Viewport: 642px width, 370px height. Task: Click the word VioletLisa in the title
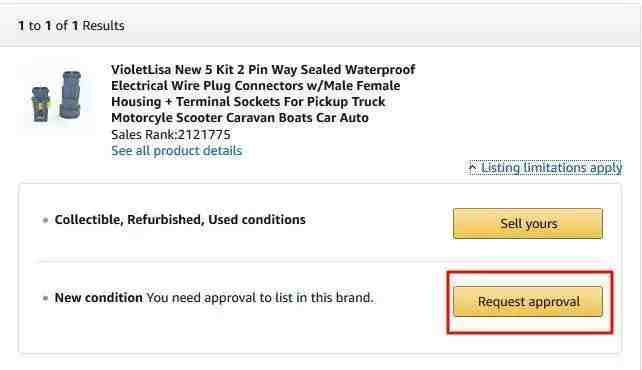tap(141, 70)
